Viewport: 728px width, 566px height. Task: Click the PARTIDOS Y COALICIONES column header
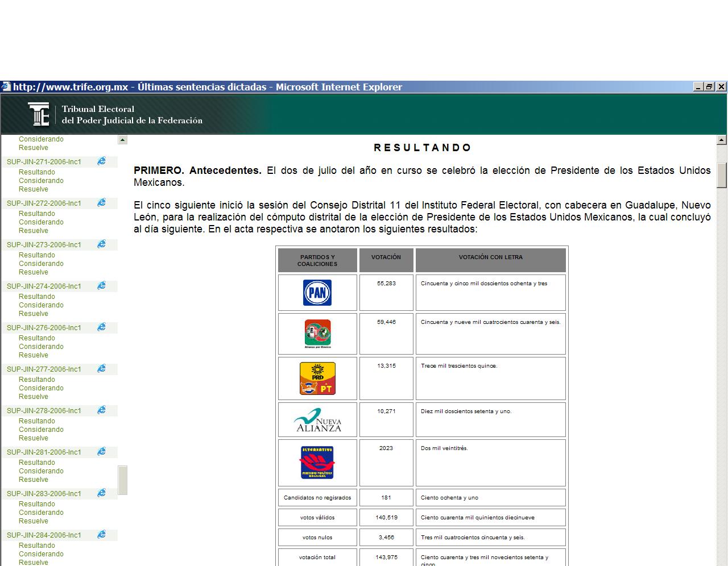click(317, 260)
